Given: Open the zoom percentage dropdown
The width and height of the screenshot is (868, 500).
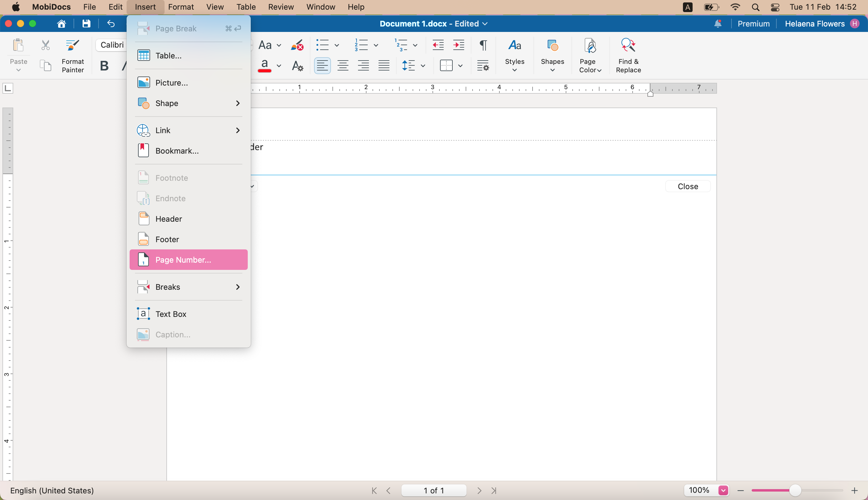Looking at the screenshot, I should tap(723, 490).
